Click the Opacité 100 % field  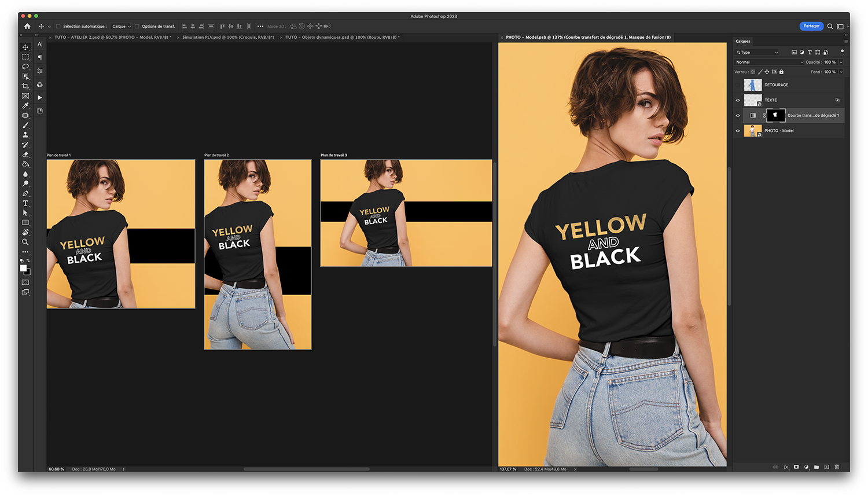tap(830, 62)
